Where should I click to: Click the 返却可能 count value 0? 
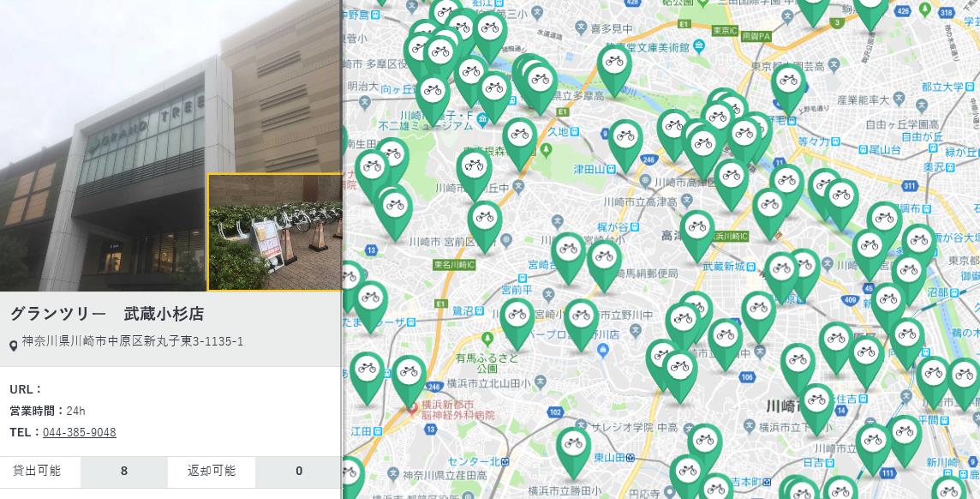coord(299,472)
